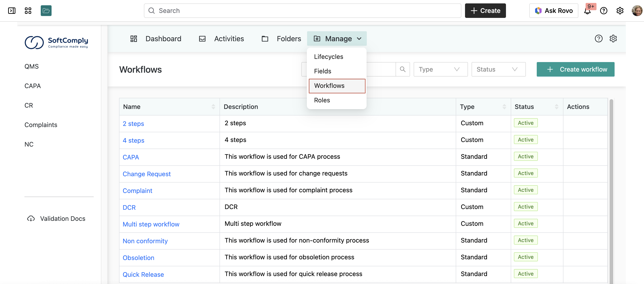644x284 pixels.
Task: Open top bar settings gear
Action: 620,11
